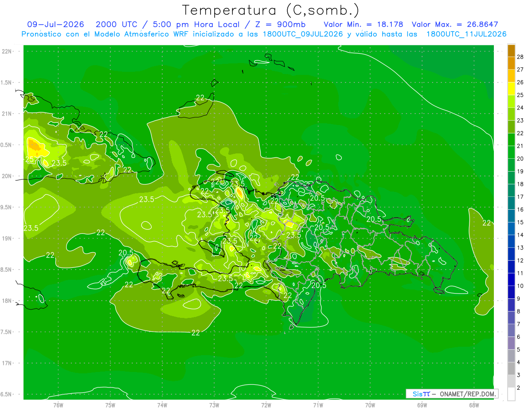Click the '21N' latitude axis label
532x411 pixels.
pos(7,114)
